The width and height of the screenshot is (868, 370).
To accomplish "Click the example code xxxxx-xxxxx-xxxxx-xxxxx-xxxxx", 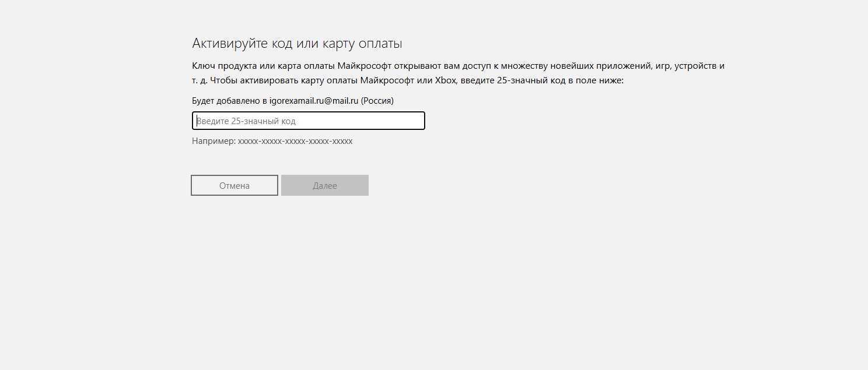I will click(x=295, y=141).
